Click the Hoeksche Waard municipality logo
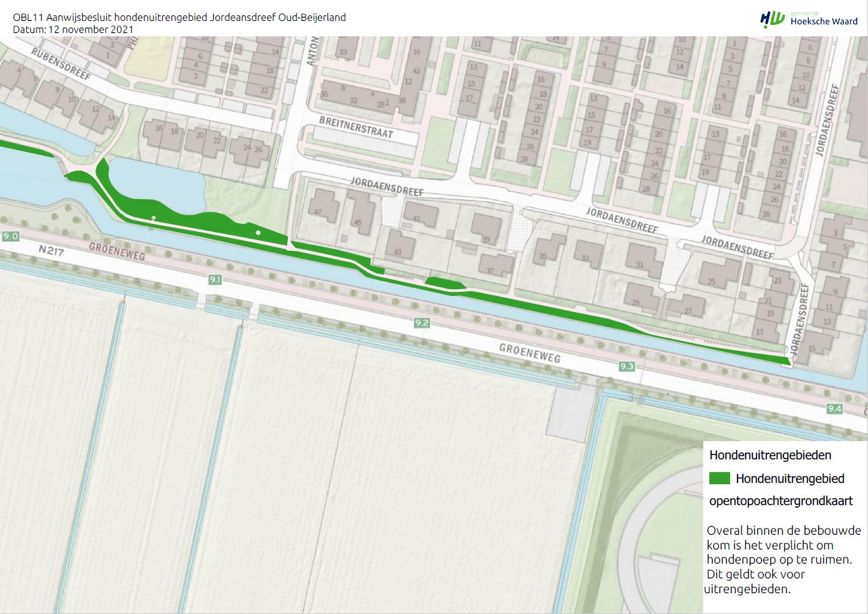 click(809, 18)
